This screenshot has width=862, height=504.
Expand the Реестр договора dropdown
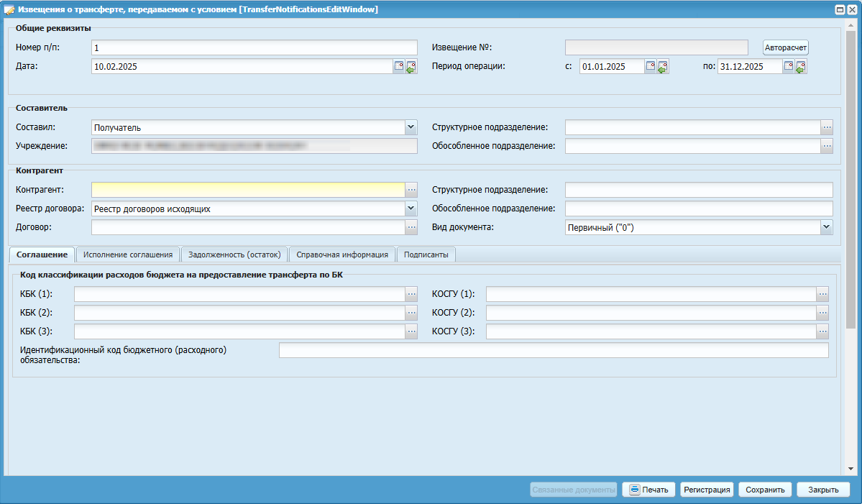tap(411, 209)
